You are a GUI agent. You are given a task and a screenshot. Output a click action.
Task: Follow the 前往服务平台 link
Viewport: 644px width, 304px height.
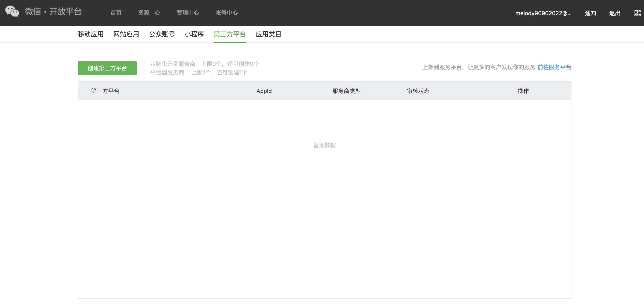[554, 67]
